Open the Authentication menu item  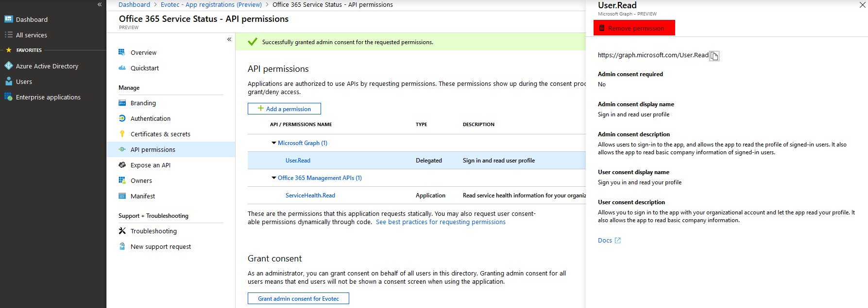click(150, 118)
